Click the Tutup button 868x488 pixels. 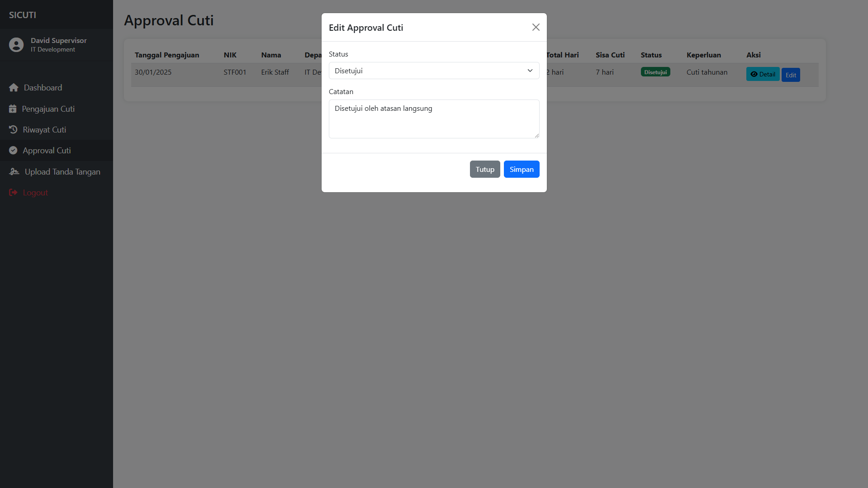pyautogui.click(x=485, y=169)
